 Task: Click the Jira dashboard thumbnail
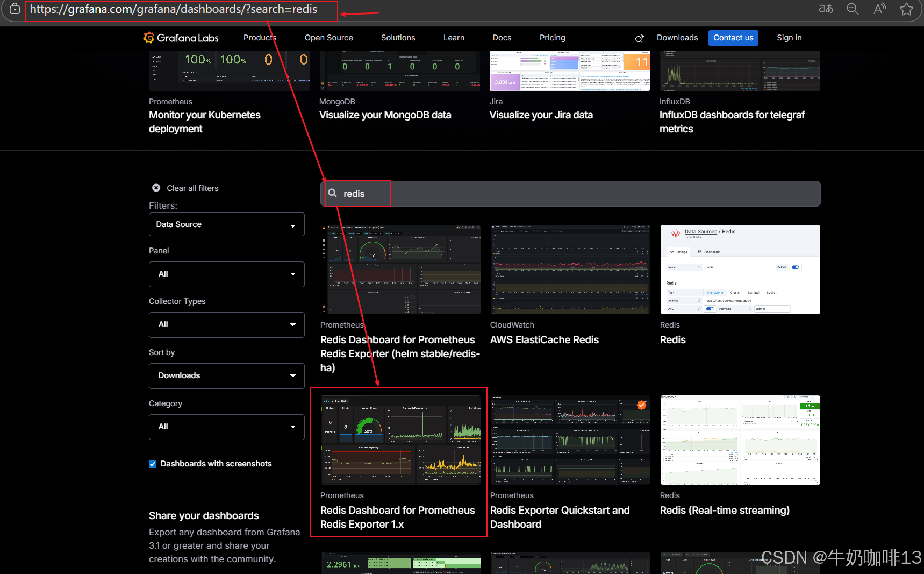(x=569, y=71)
